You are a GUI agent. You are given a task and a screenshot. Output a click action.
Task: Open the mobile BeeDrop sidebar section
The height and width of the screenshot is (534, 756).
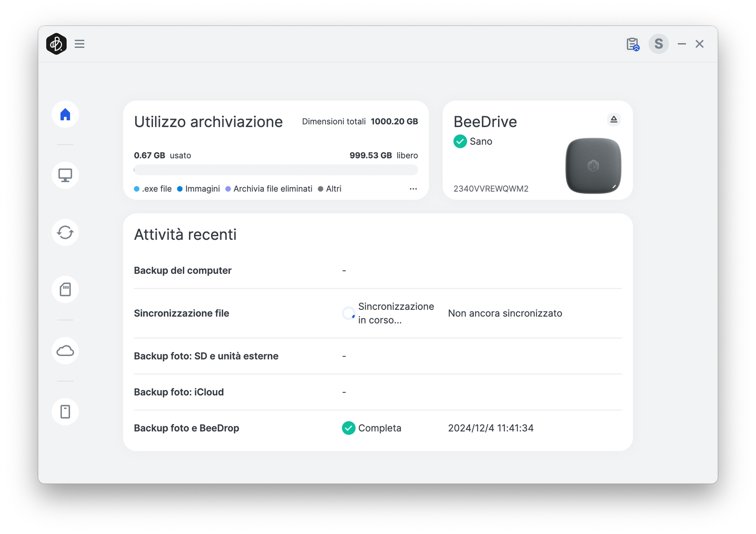click(x=65, y=412)
